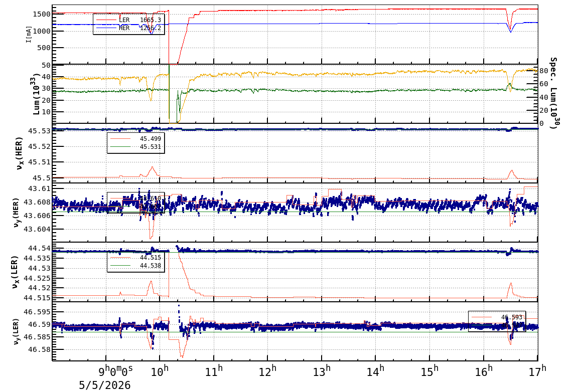
Task: Click the 46.585 axis tick
Action: [37, 337]
